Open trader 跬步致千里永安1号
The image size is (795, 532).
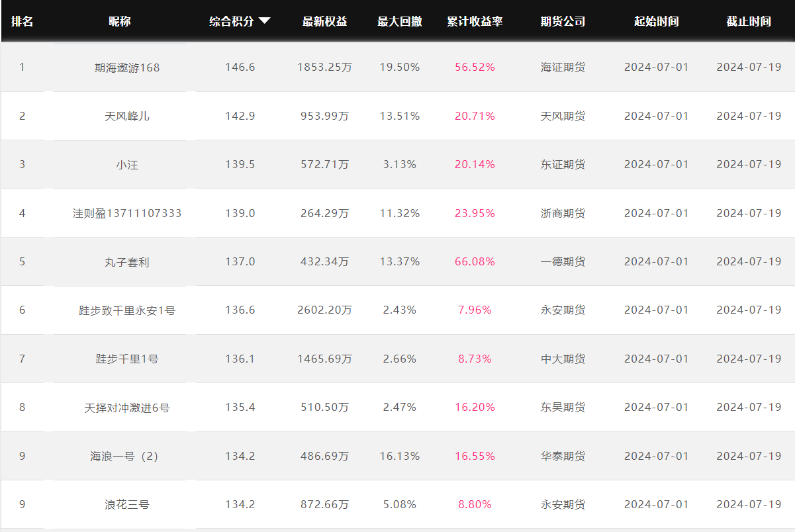[x=127, y=310]
